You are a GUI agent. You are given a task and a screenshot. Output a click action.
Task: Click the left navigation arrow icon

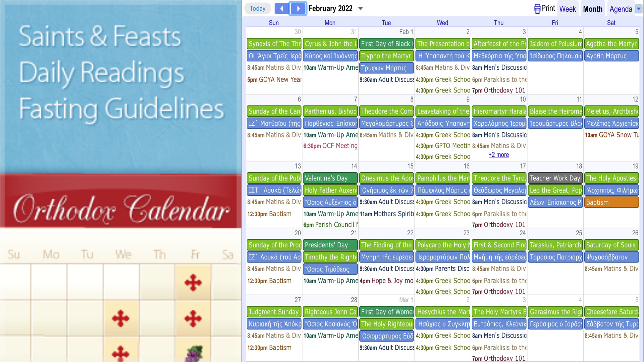tap(280, 8)
